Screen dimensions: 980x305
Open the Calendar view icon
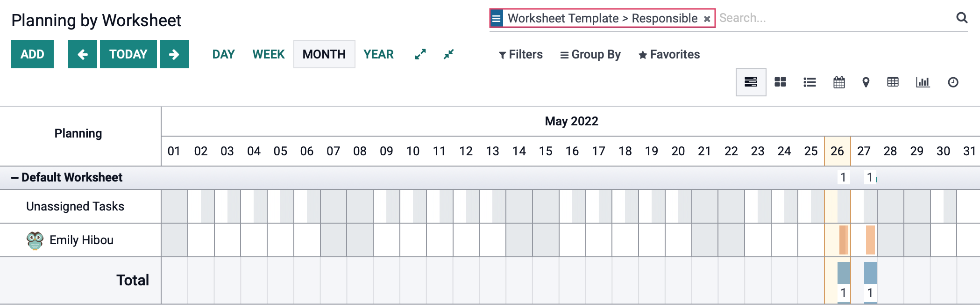(x=839, y=82)
